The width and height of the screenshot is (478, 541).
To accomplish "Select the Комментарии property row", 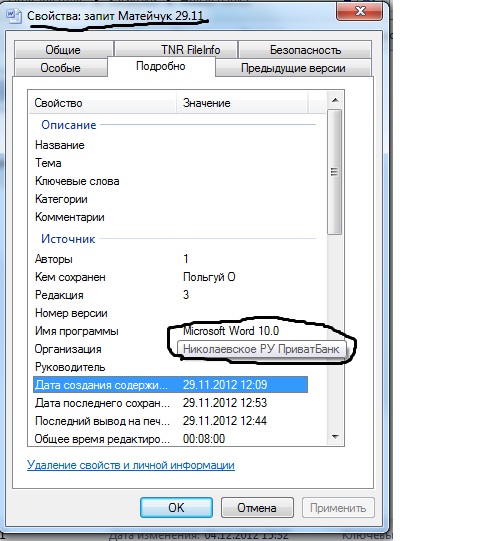I will 170,217.
